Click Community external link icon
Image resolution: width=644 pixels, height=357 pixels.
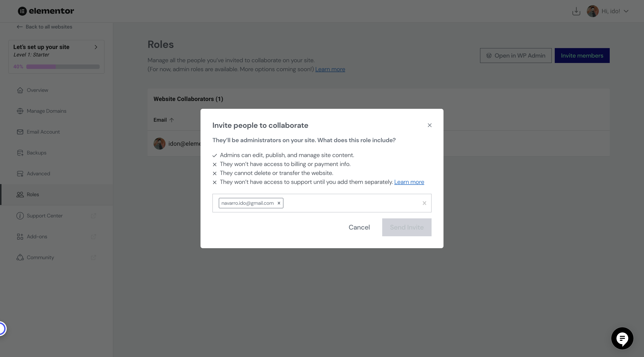pyautogui.click(x=94, y=258)
